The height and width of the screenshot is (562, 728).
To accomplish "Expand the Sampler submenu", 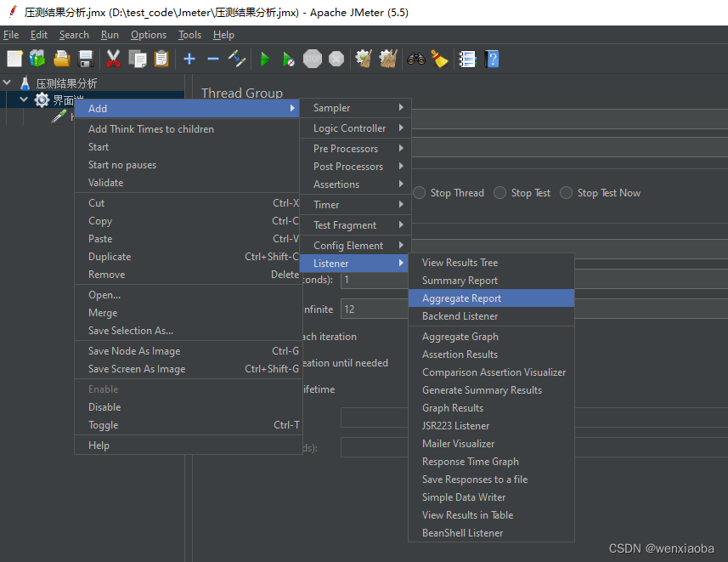I will [356, 108].
